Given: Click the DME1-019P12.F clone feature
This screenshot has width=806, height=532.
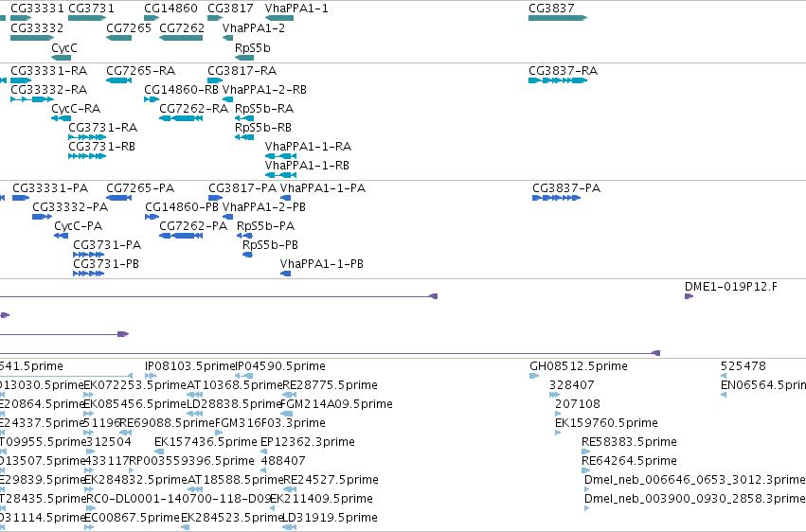Looking at the screenshot, I should tap(690, 296).
